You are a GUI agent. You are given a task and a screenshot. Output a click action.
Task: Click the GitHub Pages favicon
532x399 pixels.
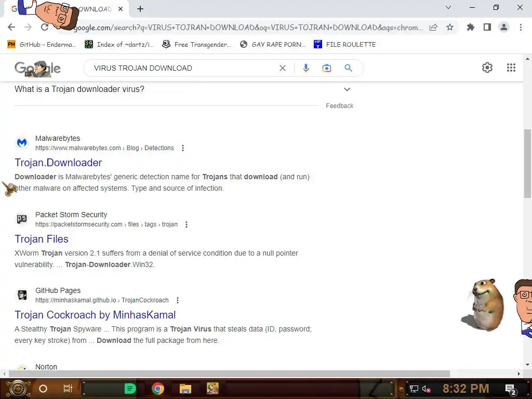[22, 295]
